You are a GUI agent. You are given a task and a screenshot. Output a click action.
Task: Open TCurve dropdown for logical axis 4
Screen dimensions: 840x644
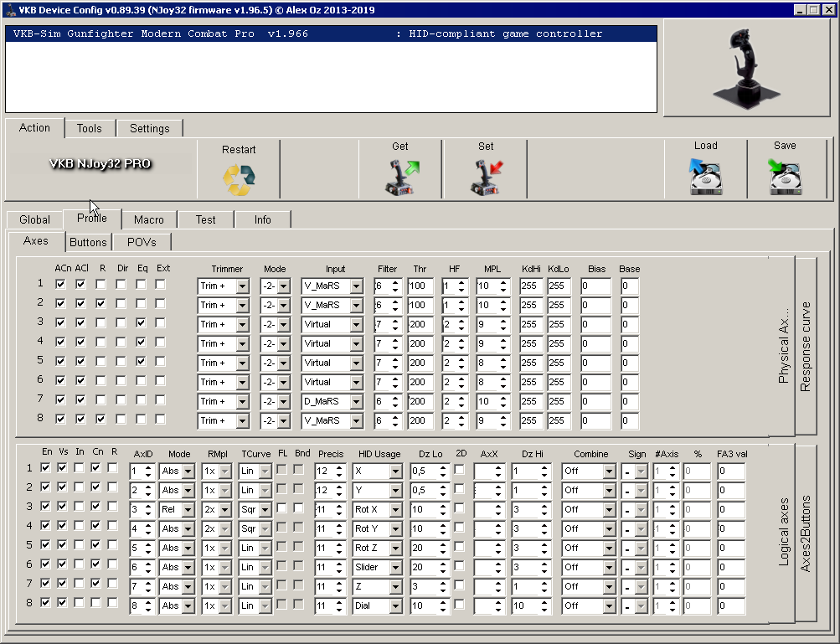pyautogui.click(x=265, y=528)
